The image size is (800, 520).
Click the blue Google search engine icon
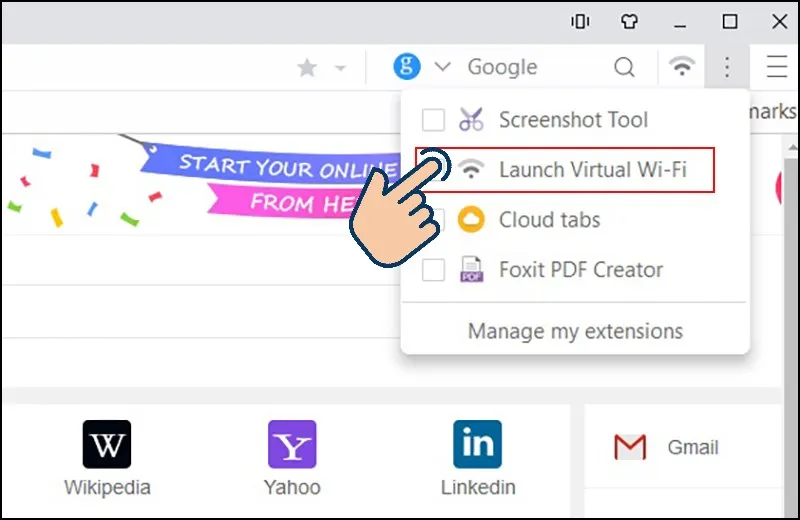(x=407, y=66)
